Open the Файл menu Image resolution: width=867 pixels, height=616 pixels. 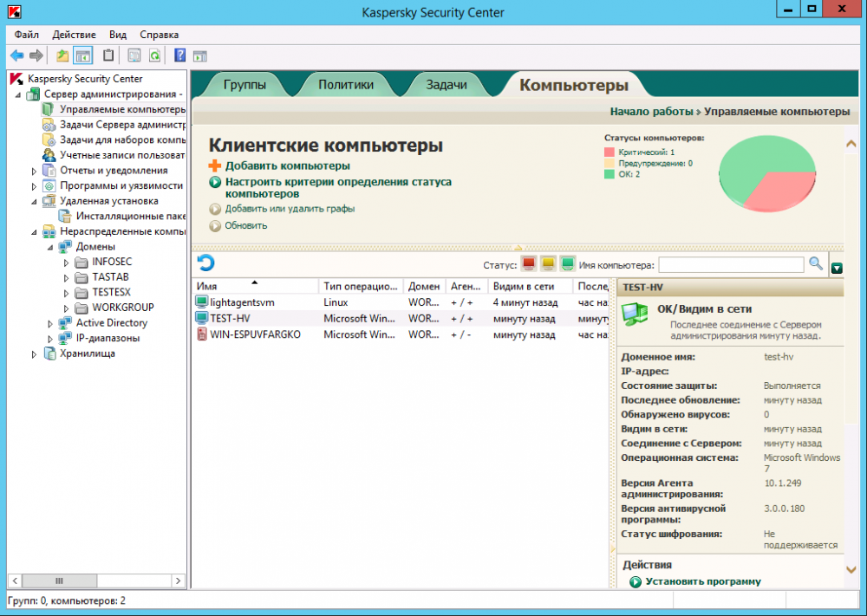pyautogui.click(x=27, y=35)
